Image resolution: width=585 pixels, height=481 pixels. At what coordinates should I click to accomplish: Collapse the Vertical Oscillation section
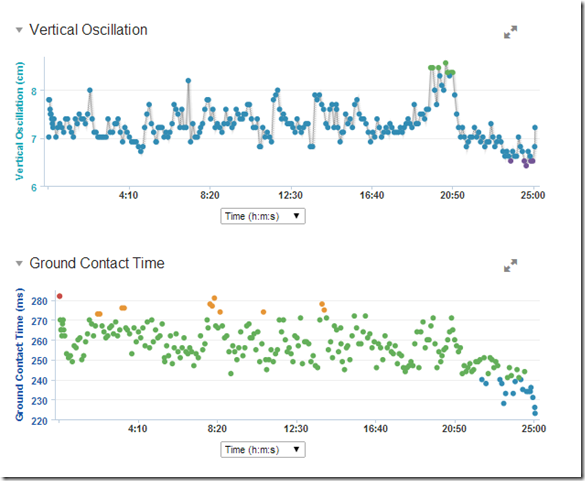19,30
